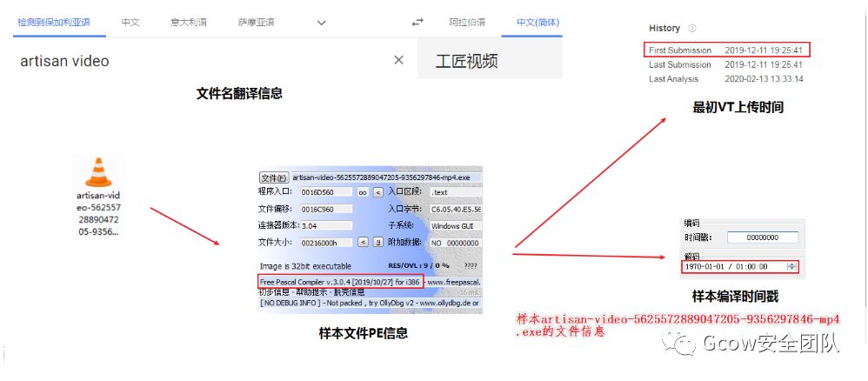This screenshot has width=868, height=381.
Task: Click the 文件偏移 value 0016C960
Action: [326, 210]
